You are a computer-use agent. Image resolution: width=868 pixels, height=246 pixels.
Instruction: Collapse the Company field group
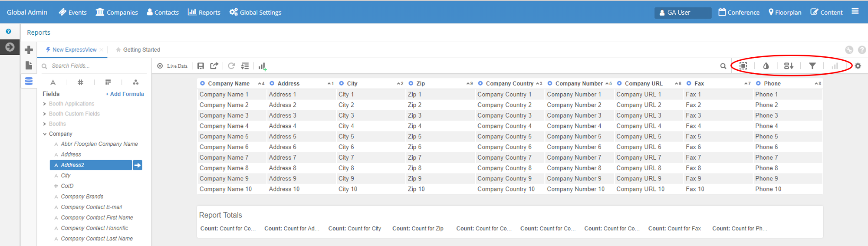pyautogui.click(x=45, y=134)
